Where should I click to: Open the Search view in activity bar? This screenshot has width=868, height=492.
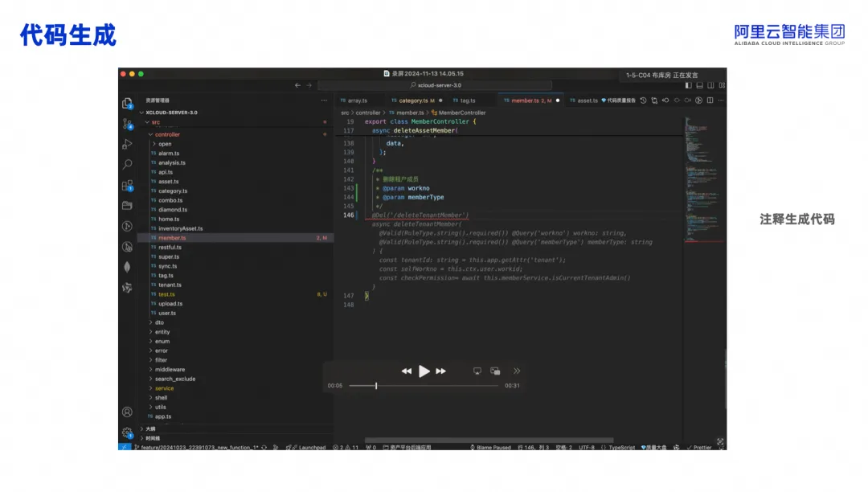[x=127, y=164]
